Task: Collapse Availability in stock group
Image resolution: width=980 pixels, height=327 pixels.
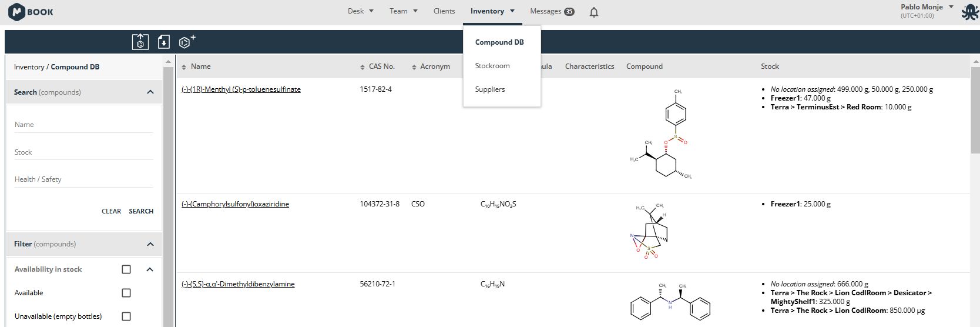Action: (x=150, y=269)
